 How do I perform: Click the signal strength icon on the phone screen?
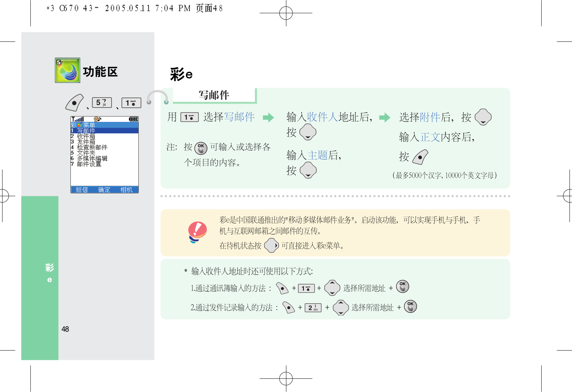pyautogui.click(x=78, y=119)
